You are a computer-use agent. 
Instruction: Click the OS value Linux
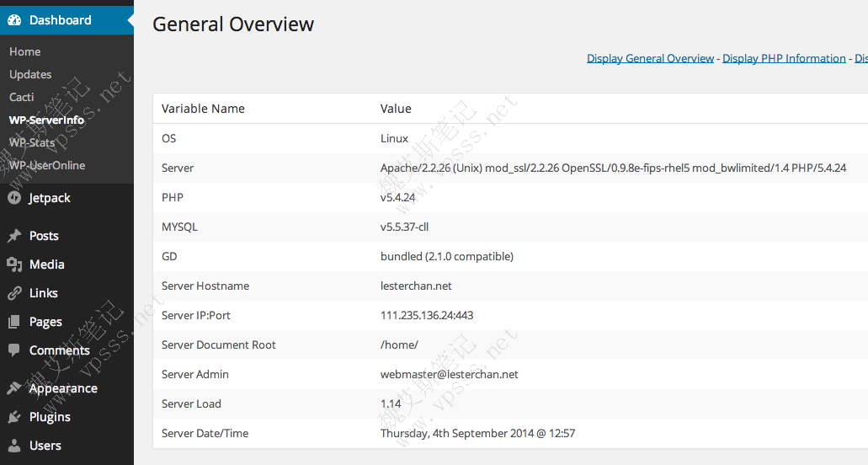394,138
